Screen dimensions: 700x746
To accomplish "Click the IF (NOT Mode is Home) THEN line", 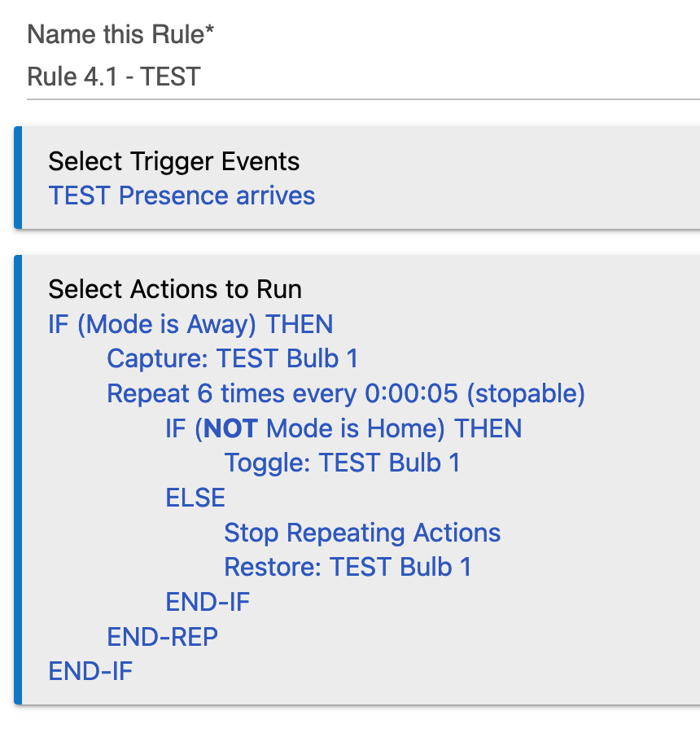I will [343, 428].
